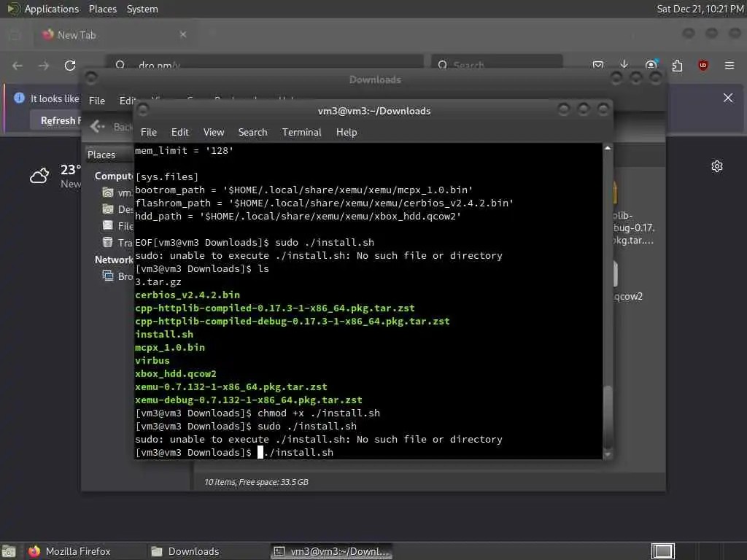Close the New Tab tab in Firefox
747x560 pixels.
point(183,34)
